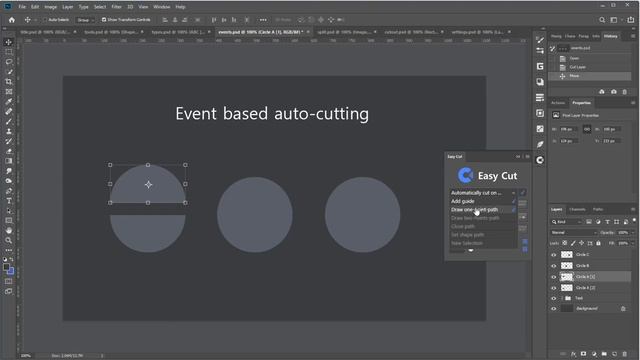Select the Eyedropper tool
The width and height of the screenshot is (640, 360).
pyautogui.click(x=9, y=102)
